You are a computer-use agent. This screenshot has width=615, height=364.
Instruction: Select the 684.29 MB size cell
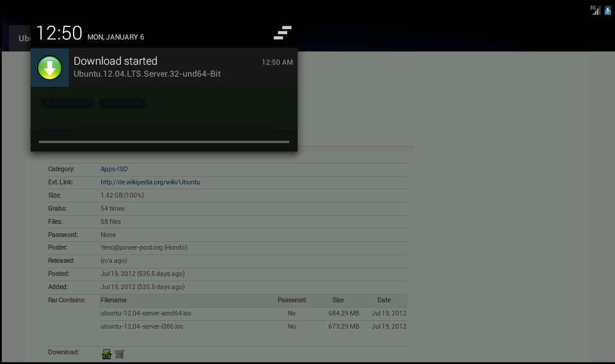(344, 313)
